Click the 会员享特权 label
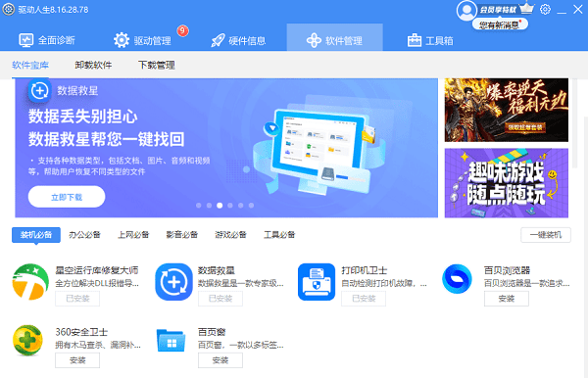 click(499, 10)
